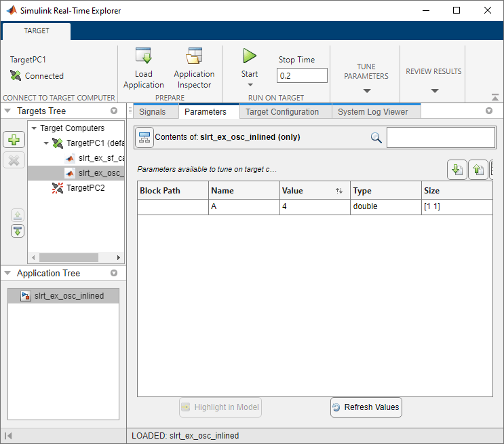The image size is (504, 444).
Task: Click the Name column header
Action: pos(244,191)
